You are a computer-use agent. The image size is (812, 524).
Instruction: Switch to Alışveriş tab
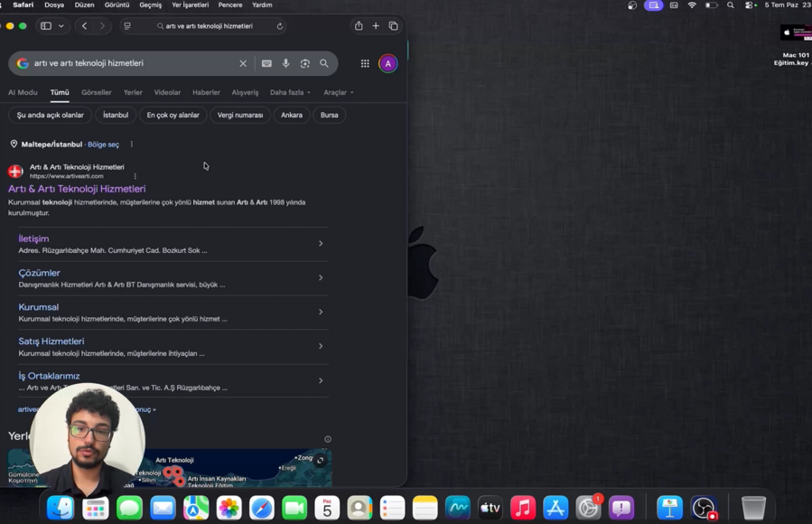coord(245,92)
